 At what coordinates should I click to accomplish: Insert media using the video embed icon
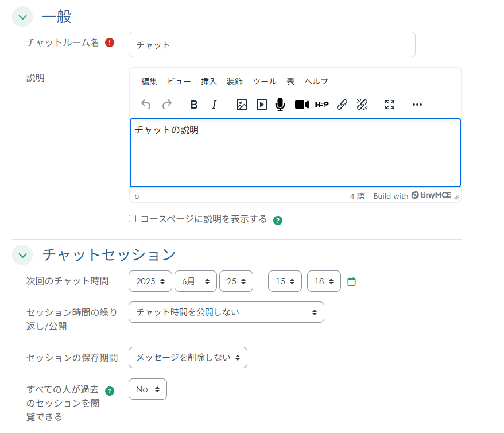(x=261, y=105)
